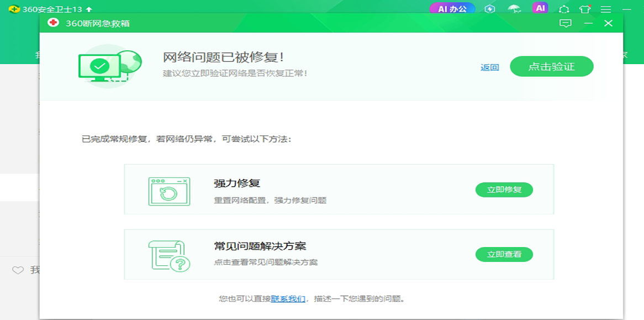Viewport: 644px width, 320px height.
Task: Open the hamburger main menu in 360安全卫士
Action: click(x=606, y=9)
